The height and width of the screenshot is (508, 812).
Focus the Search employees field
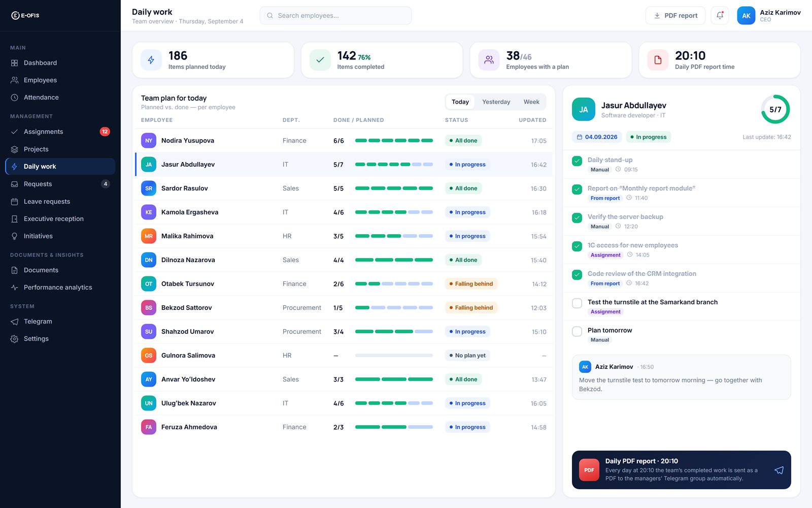335,16
